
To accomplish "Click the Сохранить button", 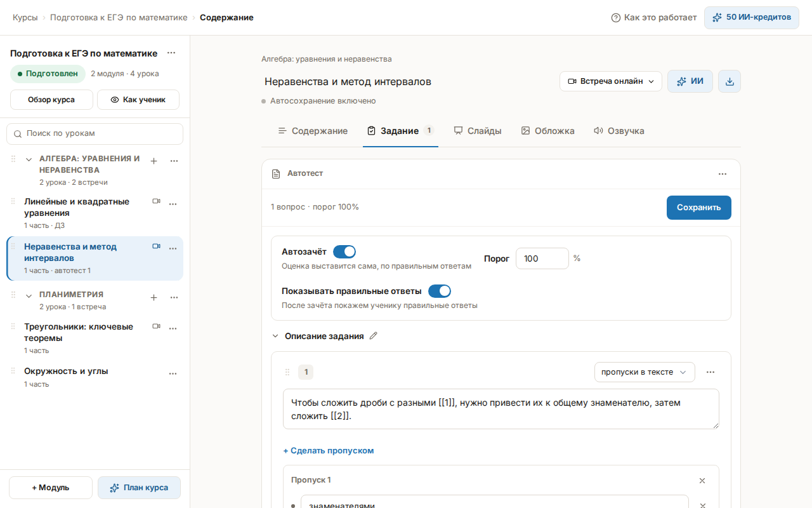I will click(699, 208).
